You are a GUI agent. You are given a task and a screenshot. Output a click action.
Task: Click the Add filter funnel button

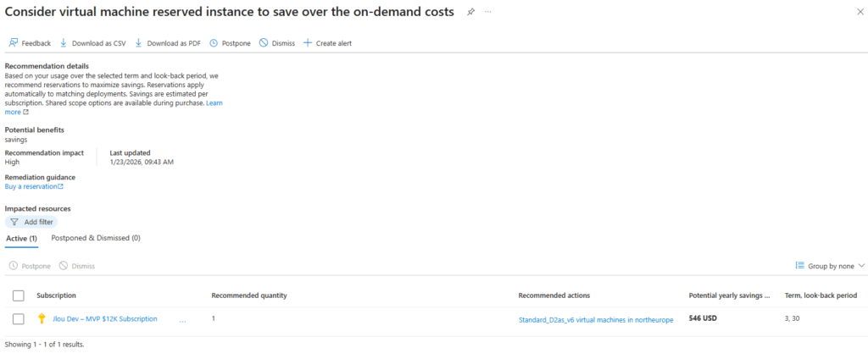pyautogui.click(x=31, y=222)
